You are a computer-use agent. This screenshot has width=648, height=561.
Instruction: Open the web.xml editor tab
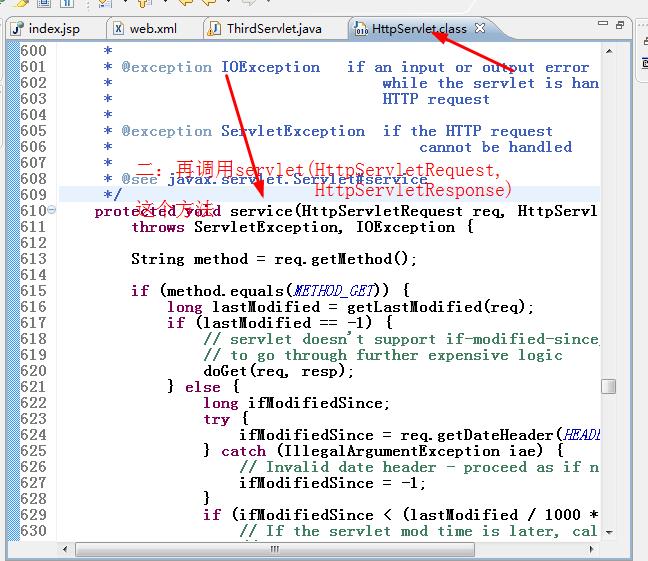[145, 29]
